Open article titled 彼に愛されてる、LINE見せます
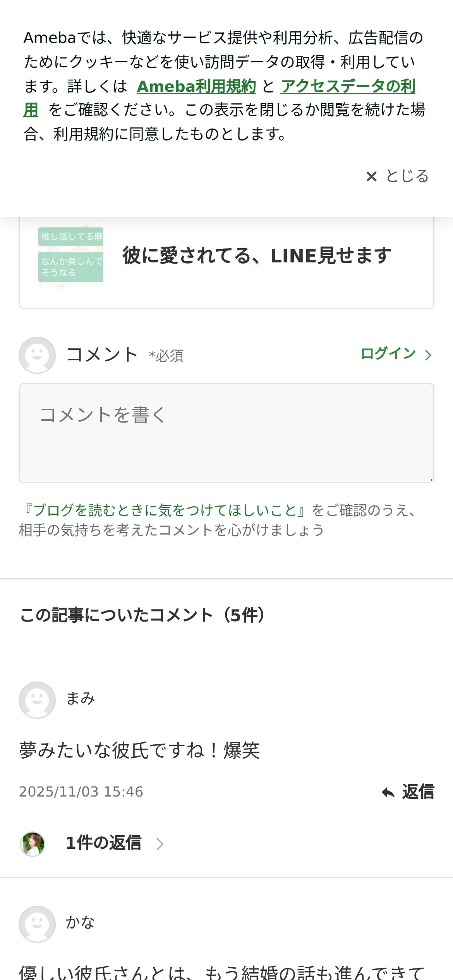The image size is (453, 980). [x=257, y=255]
